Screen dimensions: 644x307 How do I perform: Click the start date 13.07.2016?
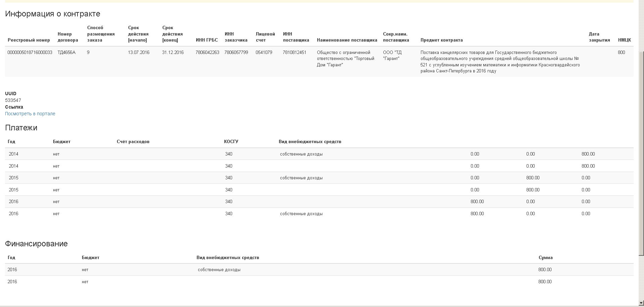click(x=139, y=52)
